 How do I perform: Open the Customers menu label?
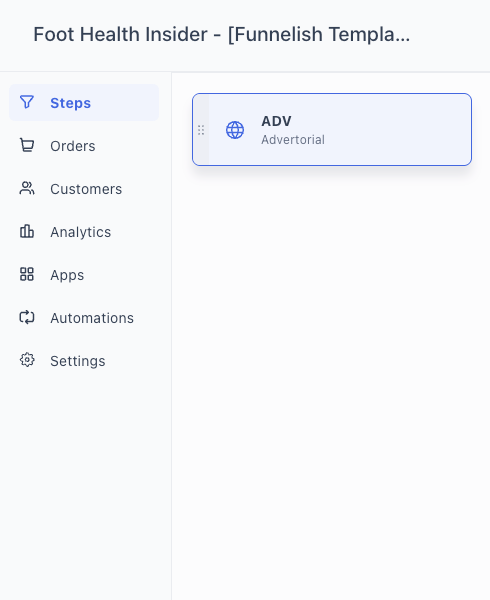86,189
